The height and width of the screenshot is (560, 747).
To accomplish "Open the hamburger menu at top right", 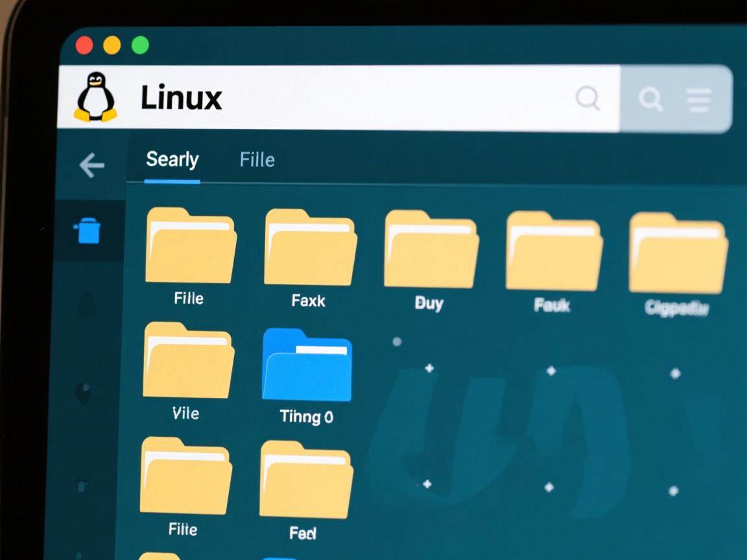I will (x=698, y=99).
